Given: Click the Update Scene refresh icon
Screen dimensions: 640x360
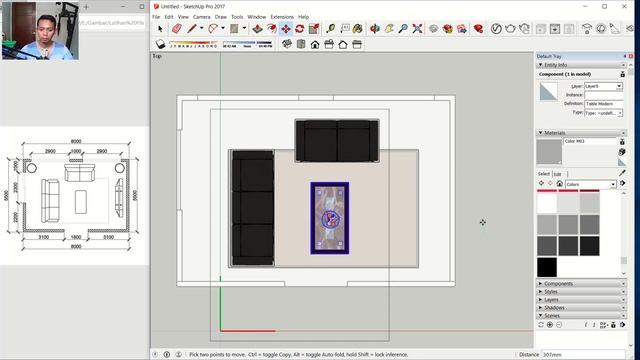Looking at the screenshot, I should tap(541, 325).
